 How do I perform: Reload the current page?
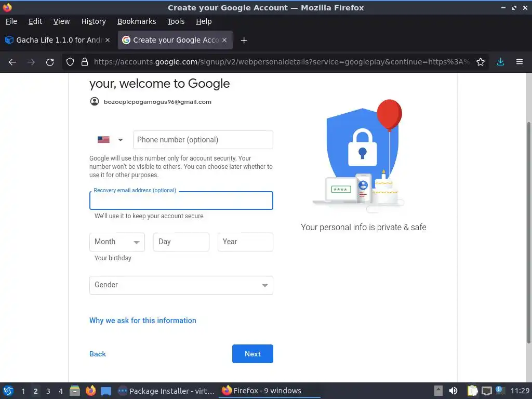(x=50, y=62)
